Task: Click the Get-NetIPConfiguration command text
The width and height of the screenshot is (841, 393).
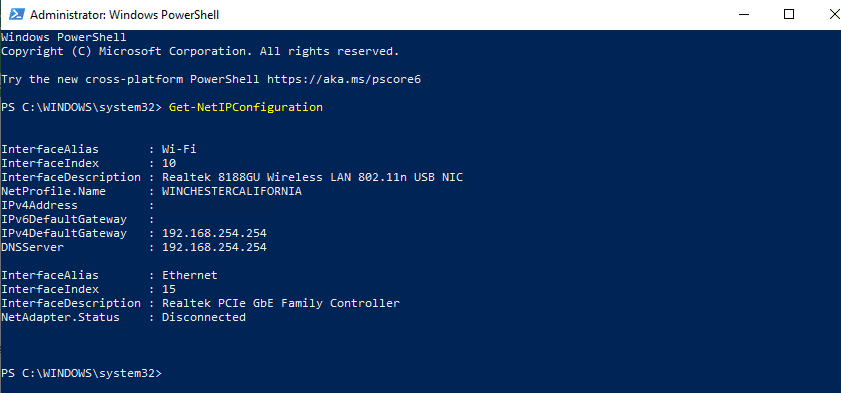Action: [246, 107]
